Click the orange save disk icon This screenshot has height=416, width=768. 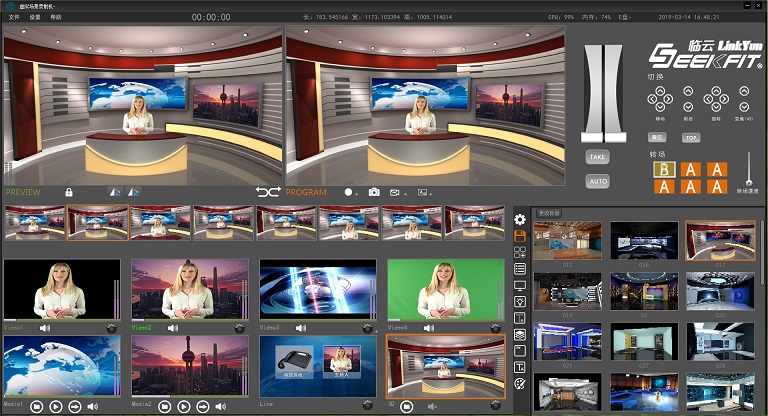[519, 236]
